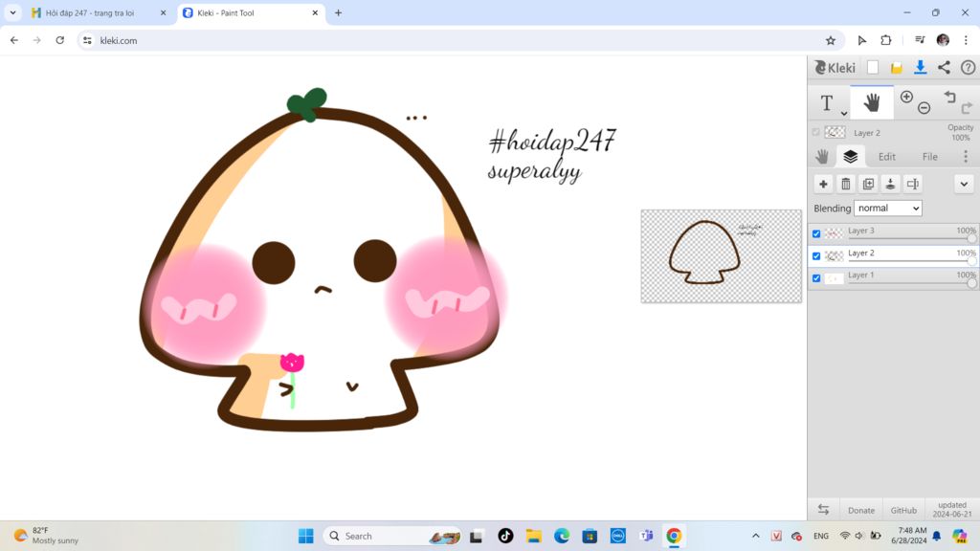This screenshot has width=980, height=551.
Task: Click the redo arrow
Action: (967, 108)
